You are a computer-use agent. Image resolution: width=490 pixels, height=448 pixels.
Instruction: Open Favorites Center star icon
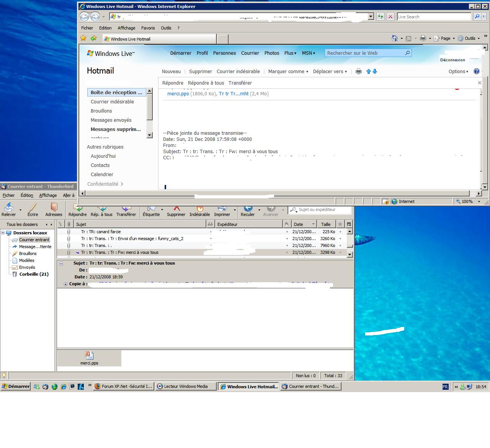[x=83, y=38]
